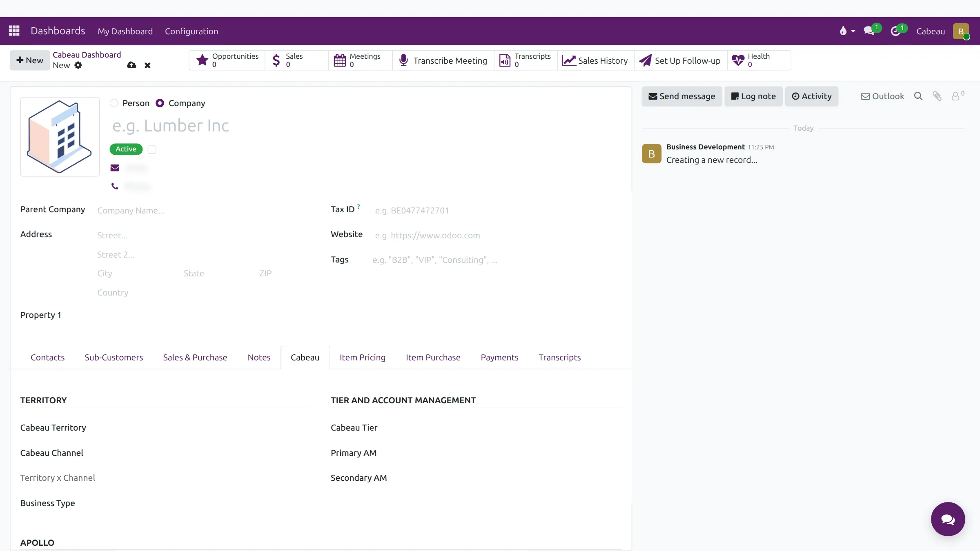This screenshot has height=551, width=980.
Task: Click Set Up Follow-up button
Action: [680, 60]
